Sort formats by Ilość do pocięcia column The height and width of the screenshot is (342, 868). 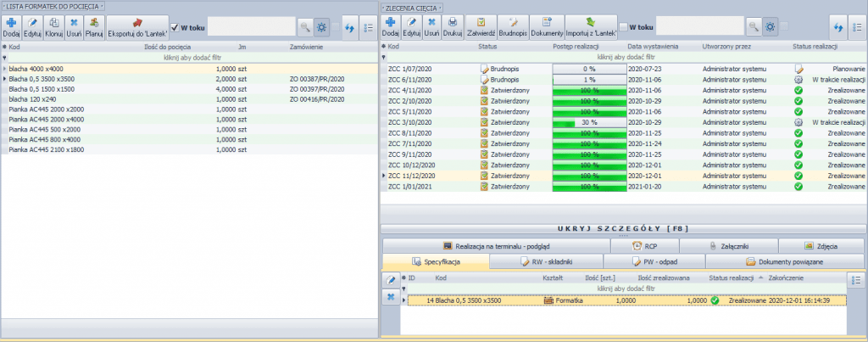(167, 48)
